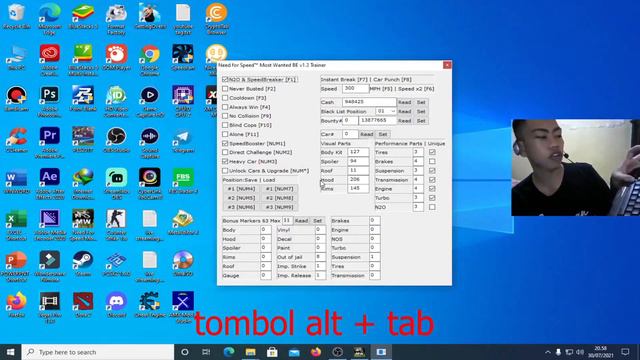Select the Discord desktop icon

pyautogui.click(x=116, y=304)
